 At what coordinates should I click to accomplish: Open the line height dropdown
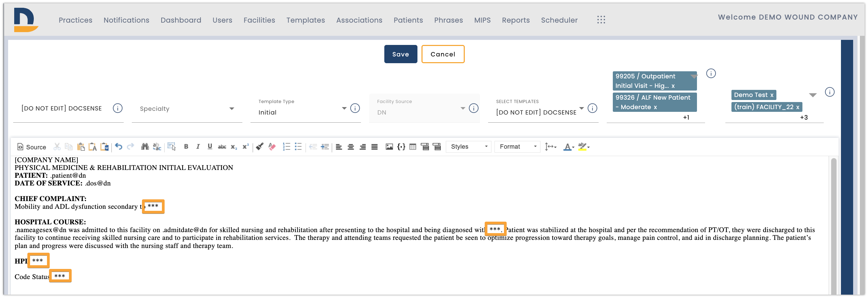pos(551,147)
